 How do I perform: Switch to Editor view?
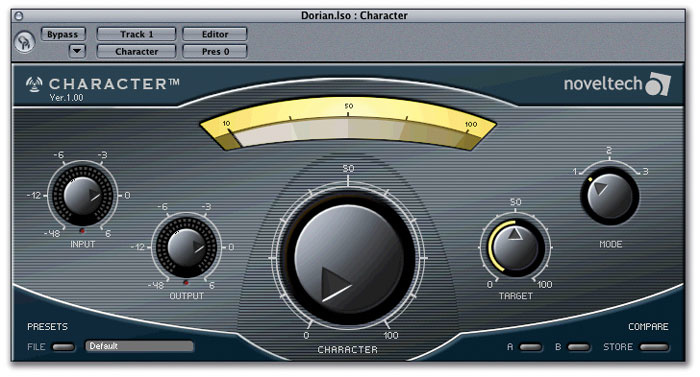215,34
